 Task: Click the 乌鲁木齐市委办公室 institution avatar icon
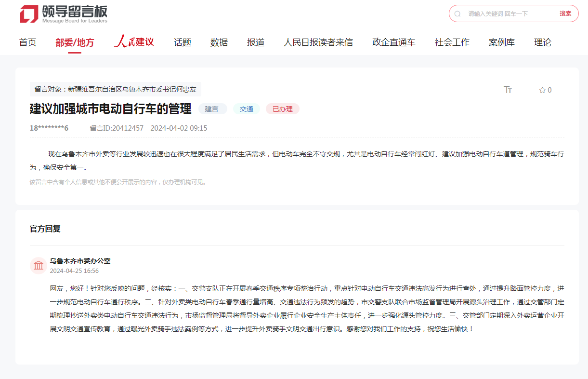pos(39,266)
